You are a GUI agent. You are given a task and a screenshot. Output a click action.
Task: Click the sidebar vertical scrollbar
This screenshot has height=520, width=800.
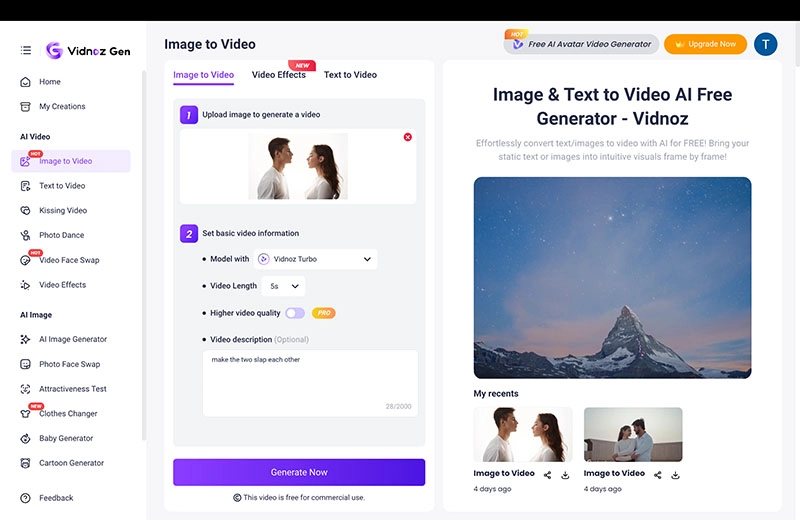click(144, 255)
